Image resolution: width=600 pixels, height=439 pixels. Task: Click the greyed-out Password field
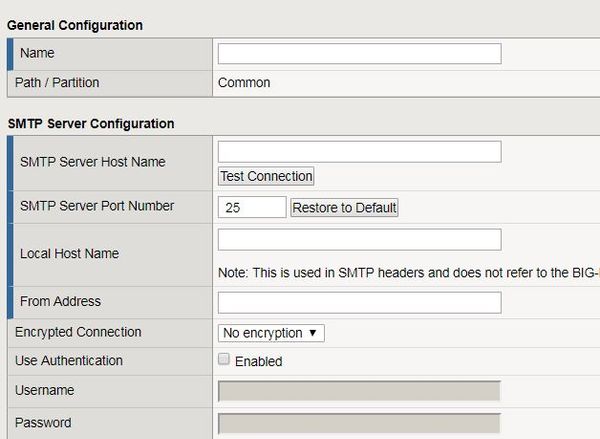(x=359, y=423)
